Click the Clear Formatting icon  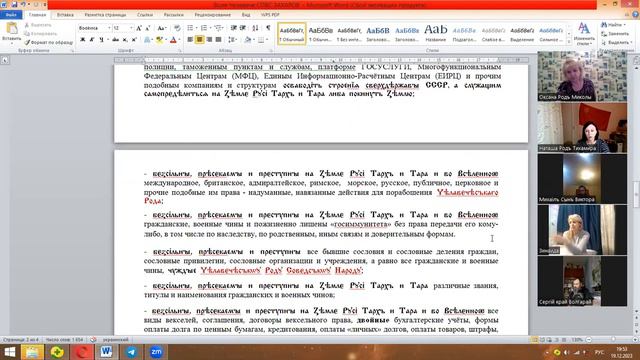point(177,28)
